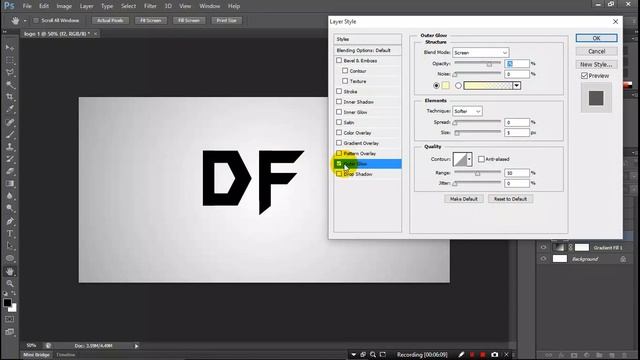Select the History Brush tool

10,159
